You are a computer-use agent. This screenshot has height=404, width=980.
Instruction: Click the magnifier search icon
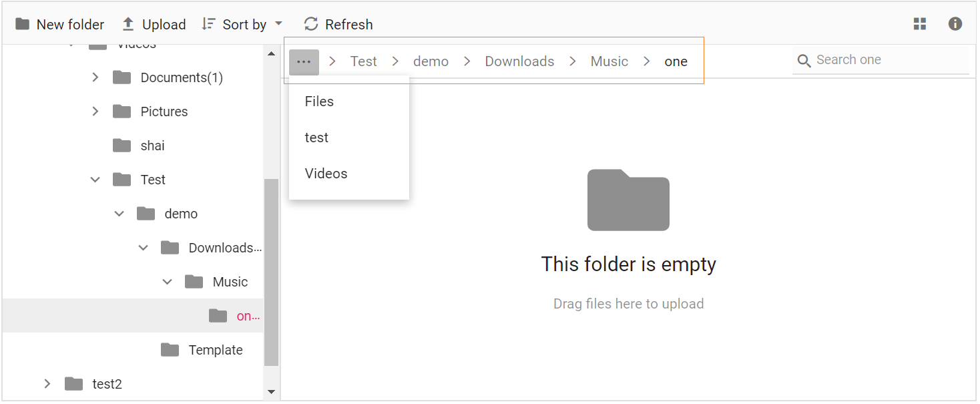coord(804,61)
